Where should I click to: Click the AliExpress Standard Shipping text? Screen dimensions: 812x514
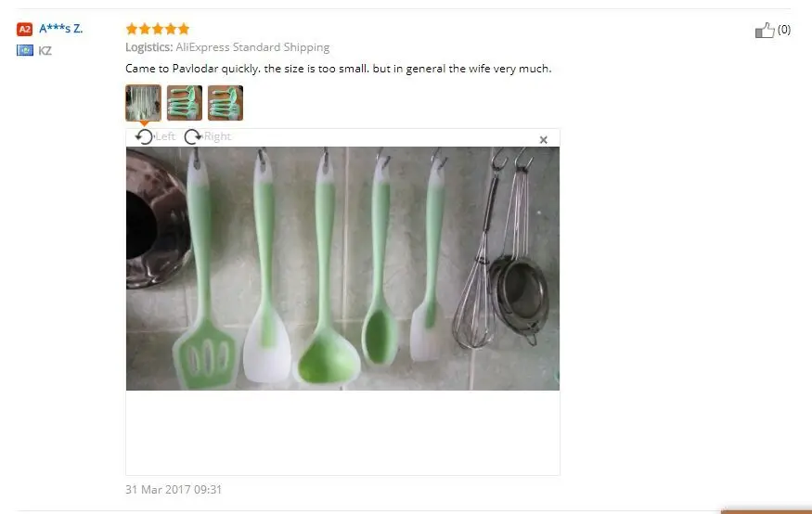pyautogui.click(x=252, y=47)
